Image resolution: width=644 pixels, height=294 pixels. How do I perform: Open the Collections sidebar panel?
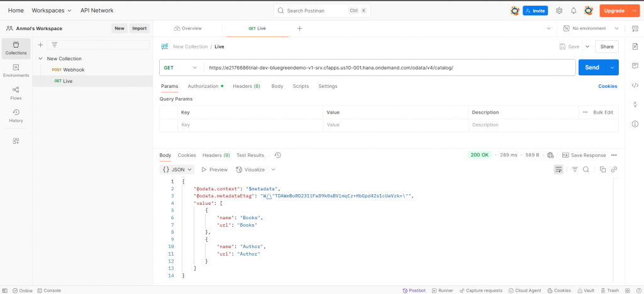(x=16, y=48)
